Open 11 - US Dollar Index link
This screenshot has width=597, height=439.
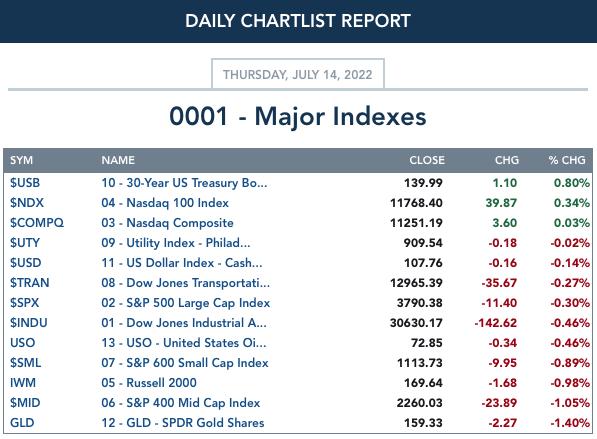pyautogui.click(x=182, y=263)
